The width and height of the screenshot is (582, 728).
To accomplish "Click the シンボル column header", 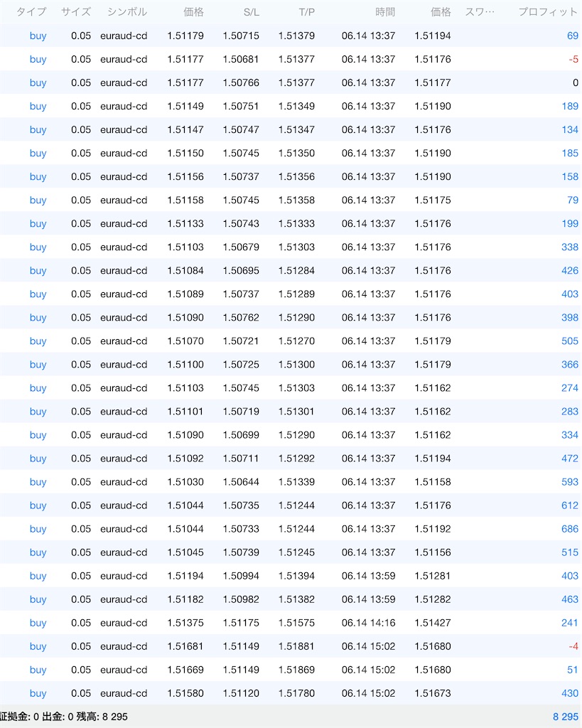I will click(x=127, y=11).
